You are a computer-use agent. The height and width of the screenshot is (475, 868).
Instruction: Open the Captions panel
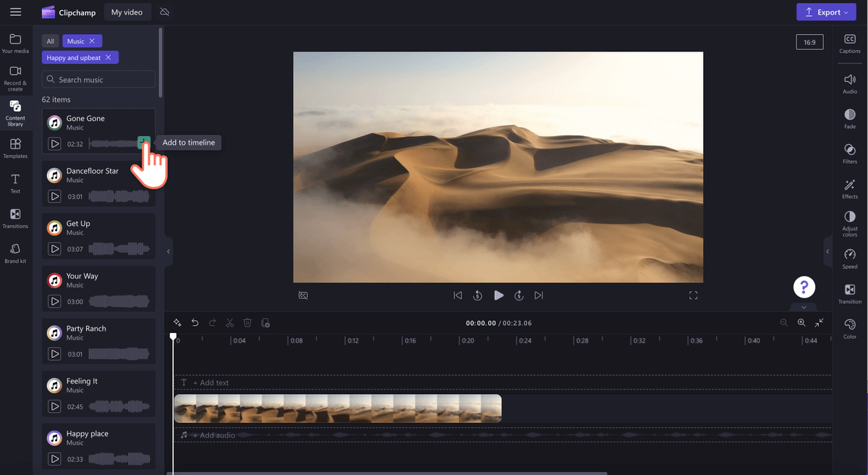849,43
